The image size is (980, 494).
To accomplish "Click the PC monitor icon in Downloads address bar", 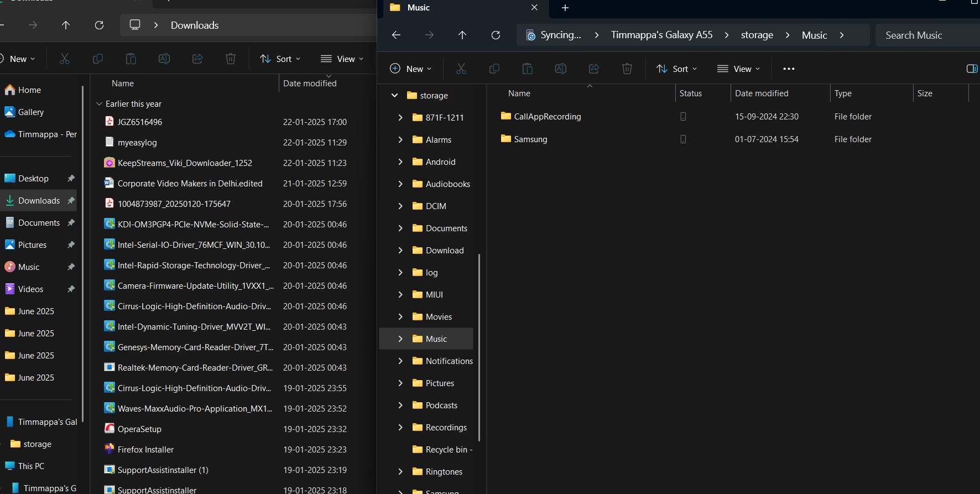I will (135, 25).
